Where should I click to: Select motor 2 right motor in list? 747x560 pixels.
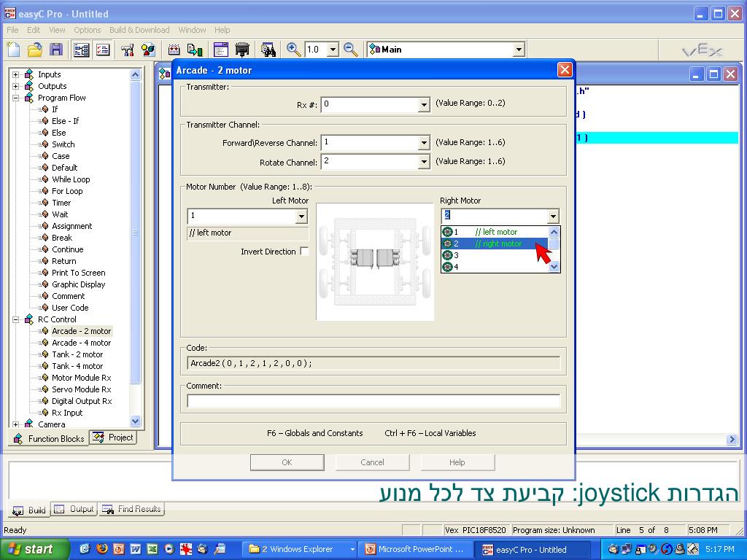[x=495, y=244]
